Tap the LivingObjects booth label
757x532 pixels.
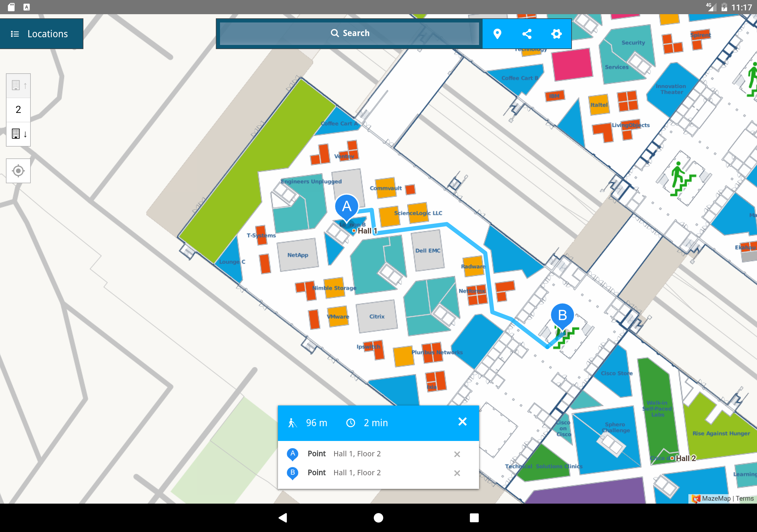click(x=631, y=125)
